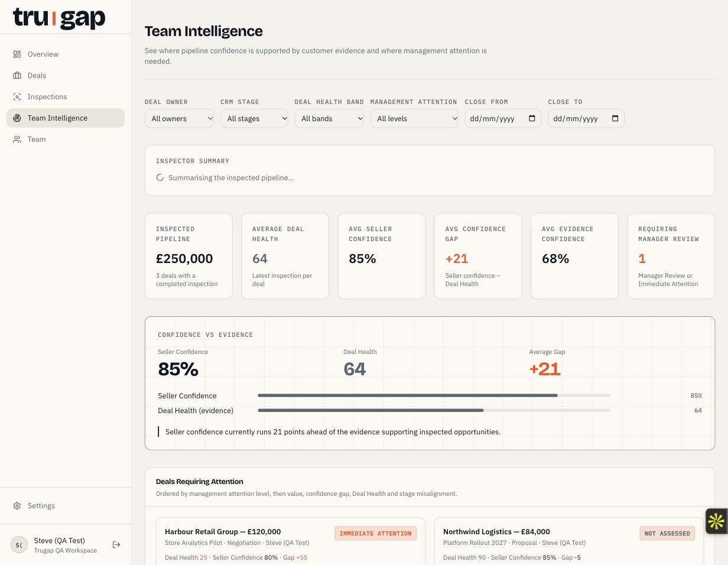The height and width of the screenshot is (565, 728).
Task: Open the Management Attention dropdown
Action: click(414, 118)
